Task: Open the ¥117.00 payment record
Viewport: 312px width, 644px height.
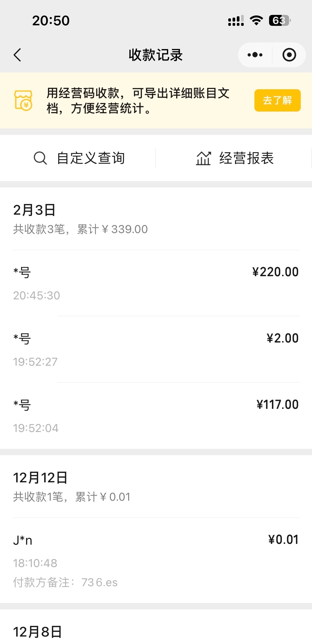Action: pyautogui.click(x=156, y=415)
